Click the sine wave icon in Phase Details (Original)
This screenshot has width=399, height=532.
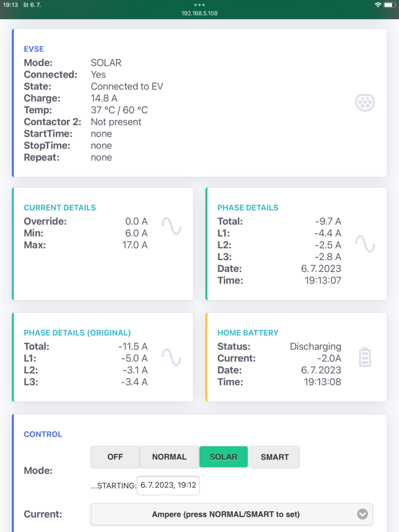click(x=171, y=357)
